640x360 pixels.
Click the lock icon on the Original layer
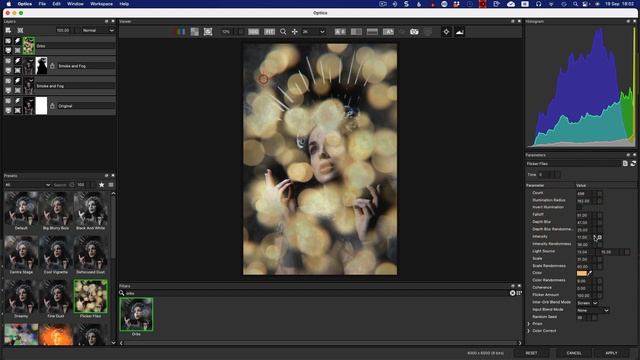[x=52, y=106]
